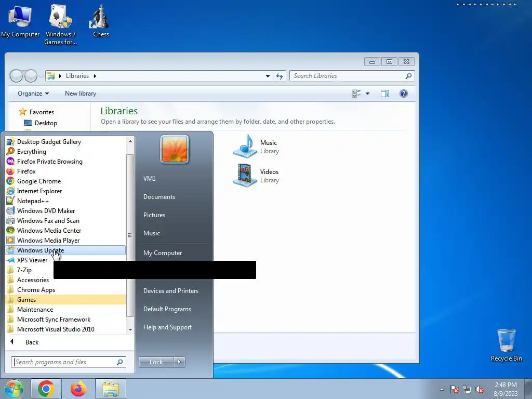The width and height of the screenshot is (532, 399).
Task: Select My Computer desktop icon
Action: (x=20, y=21)
